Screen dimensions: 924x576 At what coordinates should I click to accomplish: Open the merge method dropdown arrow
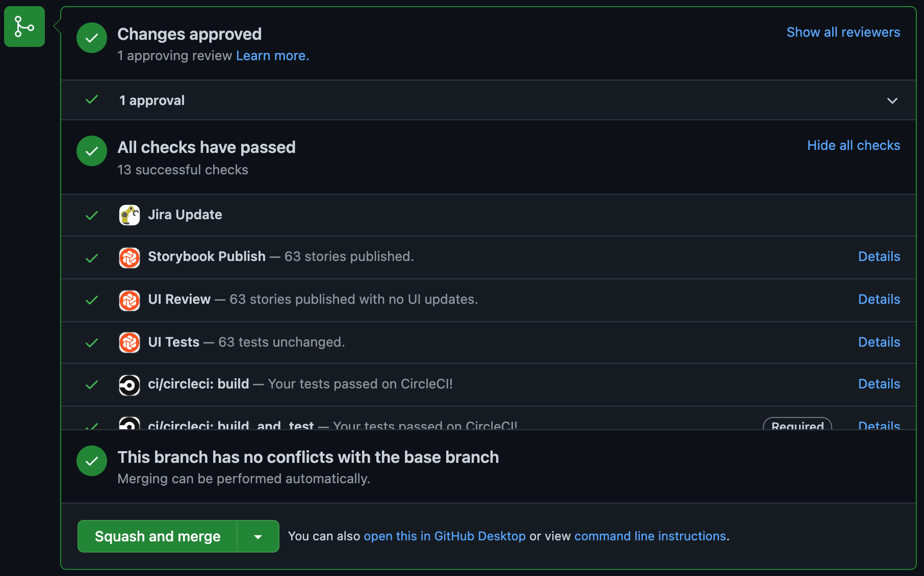tap(258, 536)
